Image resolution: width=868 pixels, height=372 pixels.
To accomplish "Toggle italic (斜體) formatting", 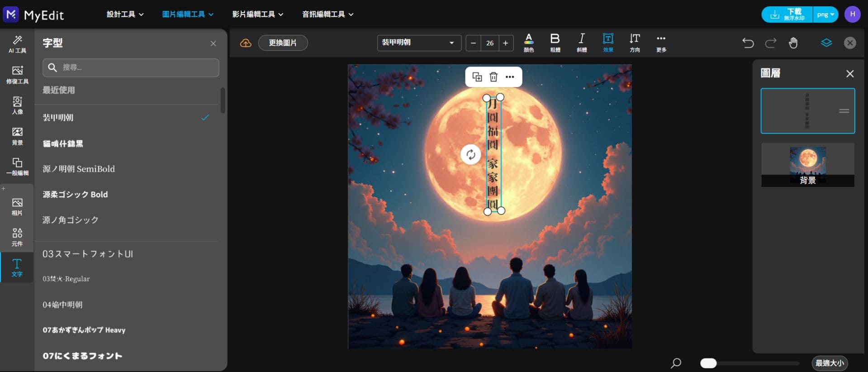I will tap(582, 43).
